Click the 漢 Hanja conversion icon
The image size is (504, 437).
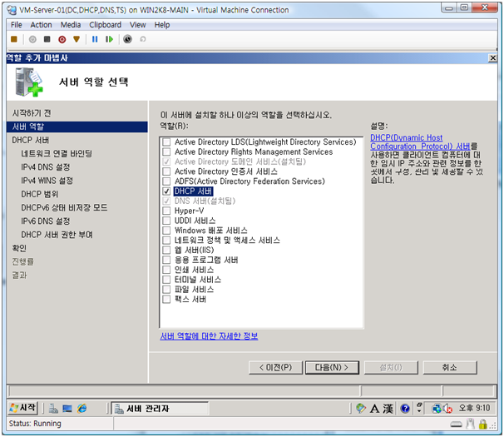[388, 409]
